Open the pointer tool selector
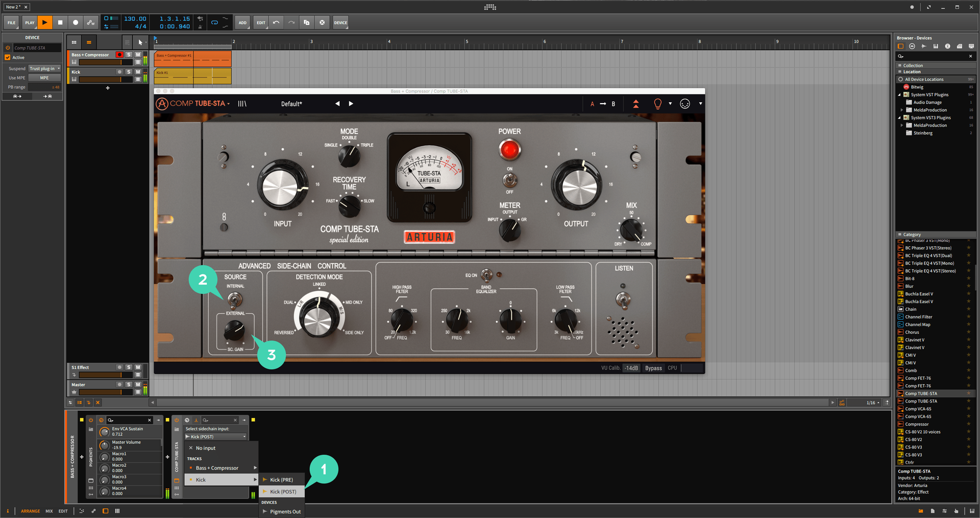 coord(141,42)
